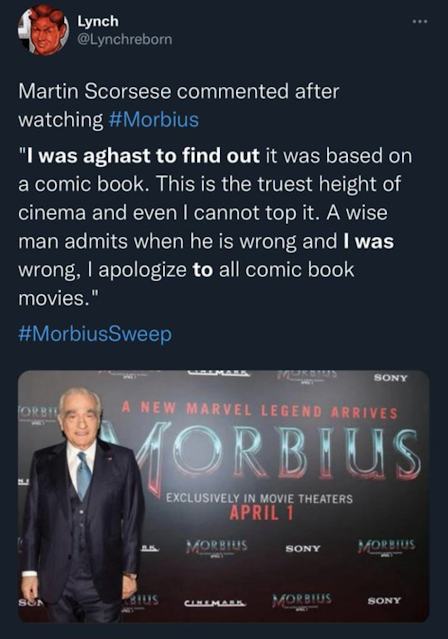Click the Cinemark logo at photo's bottom
Image resolution: width=448 pixels, height=639 pixels.
216,603
